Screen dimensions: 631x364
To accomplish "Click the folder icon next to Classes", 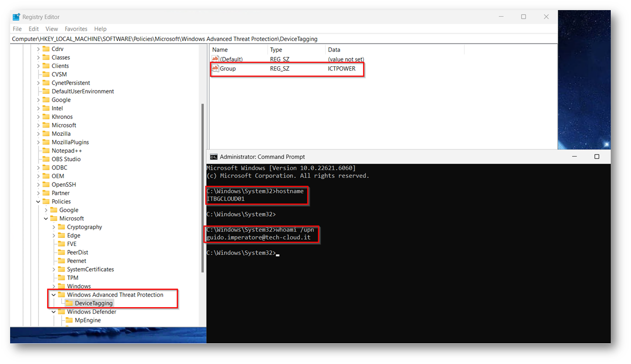I will (x=46, y=57).
